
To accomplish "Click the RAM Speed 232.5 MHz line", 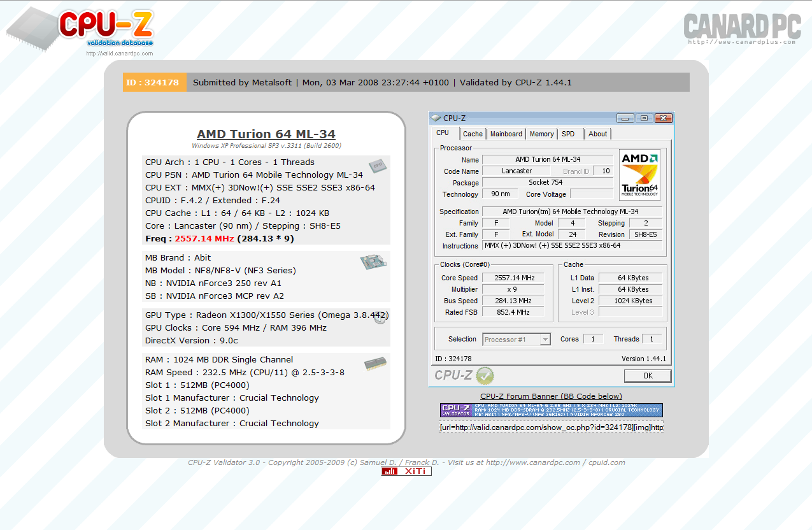I will (x=245, y=373).
